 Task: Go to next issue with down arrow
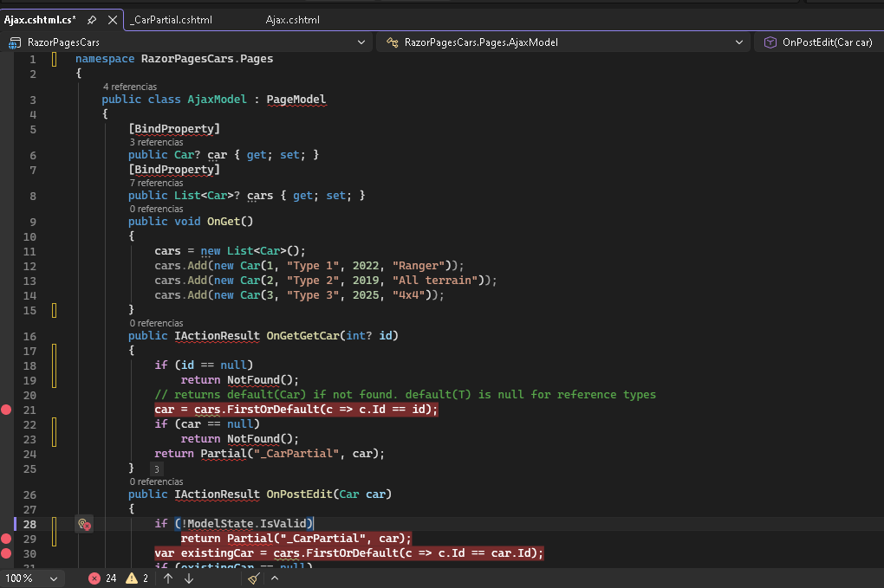[x=189, y=578]
